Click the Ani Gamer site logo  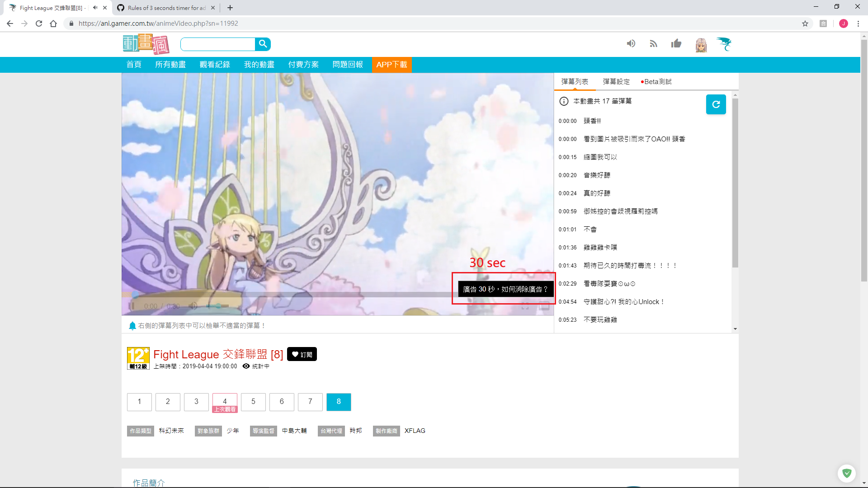click(x=146, y=44)
